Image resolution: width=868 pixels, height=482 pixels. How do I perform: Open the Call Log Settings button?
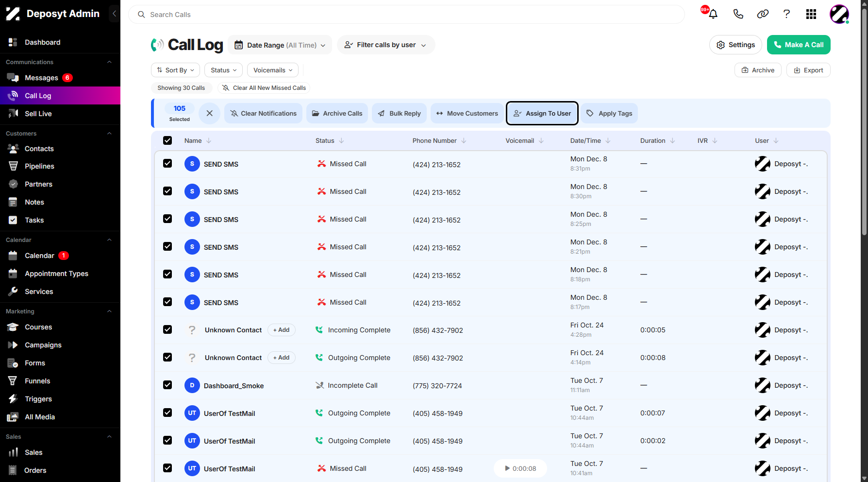tap(736, 45)
